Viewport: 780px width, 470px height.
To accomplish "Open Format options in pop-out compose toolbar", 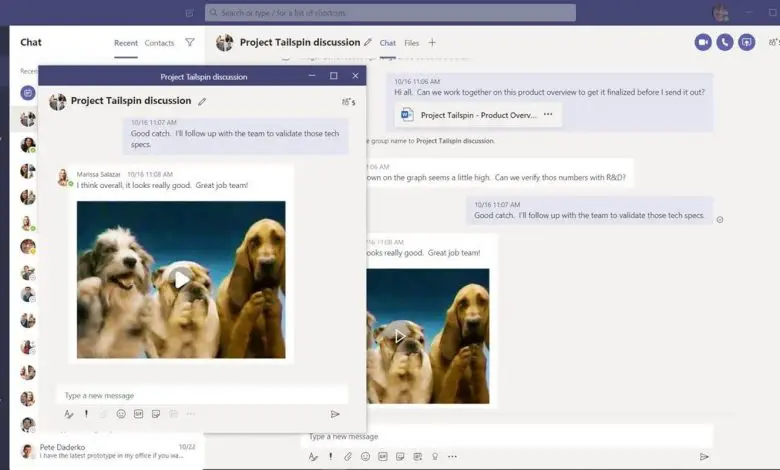I will click(x=69, y=414).
